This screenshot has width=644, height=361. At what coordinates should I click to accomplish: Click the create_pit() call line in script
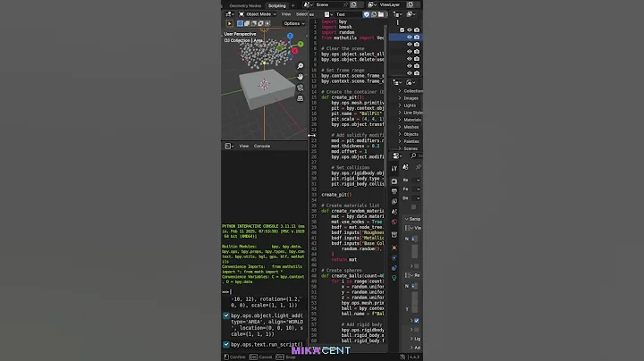(x=336, y=195)
